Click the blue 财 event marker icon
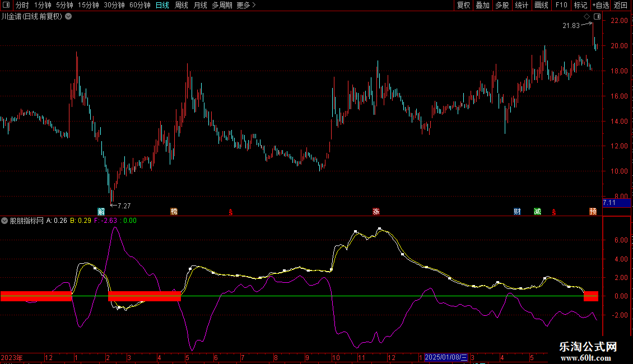The width and height of the screenshot is (633, 364). (517, 212)
